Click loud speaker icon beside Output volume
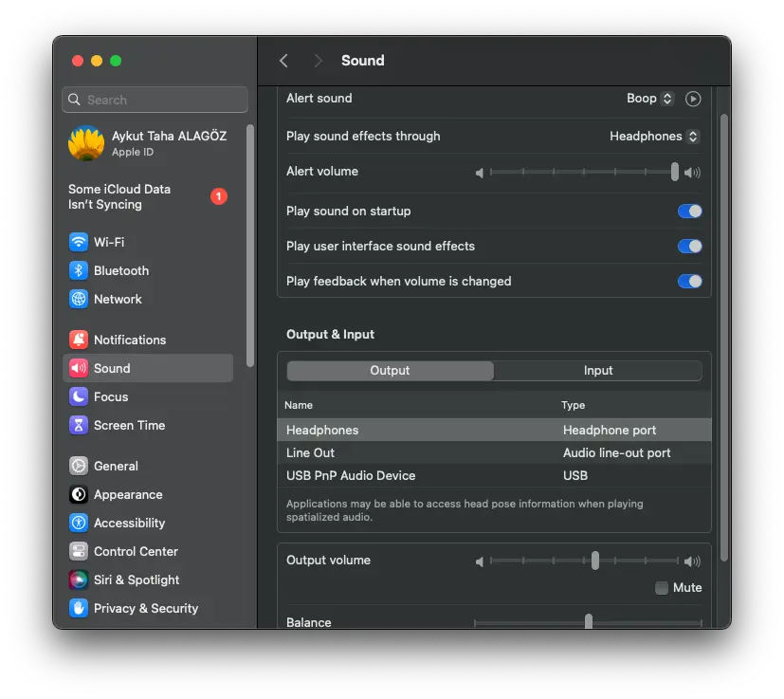 click(692, 561)
